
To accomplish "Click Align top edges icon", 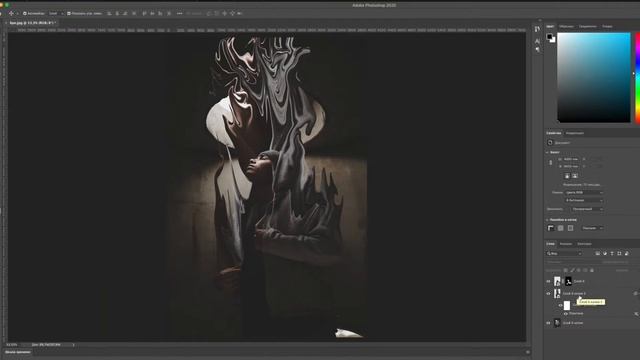I will point(144,13).
